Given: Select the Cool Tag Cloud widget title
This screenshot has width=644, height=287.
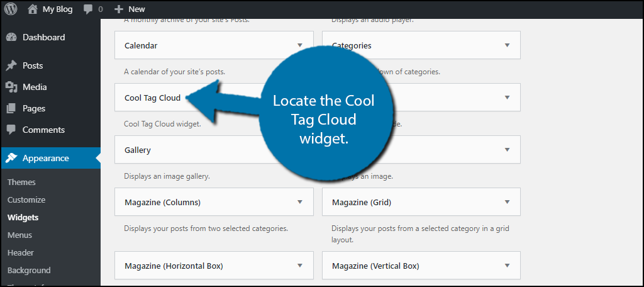Looking at the screenshot, I should tap(152, 98).
